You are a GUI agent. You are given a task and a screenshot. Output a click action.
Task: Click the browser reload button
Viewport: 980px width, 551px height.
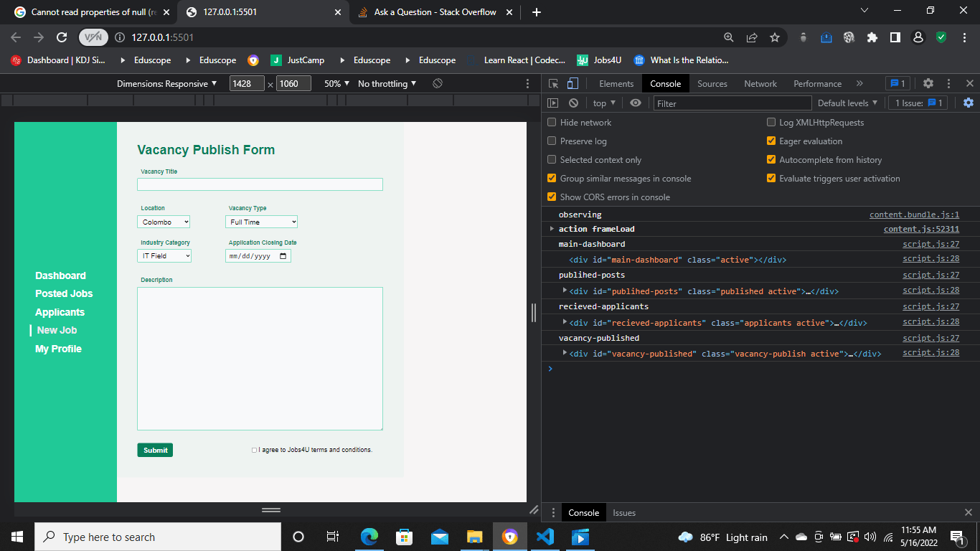coord(62,37)
